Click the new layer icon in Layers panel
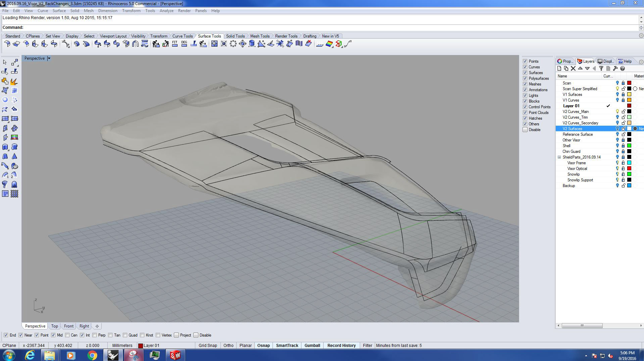Viewport: 644px width, 361px height. [559, 68]
